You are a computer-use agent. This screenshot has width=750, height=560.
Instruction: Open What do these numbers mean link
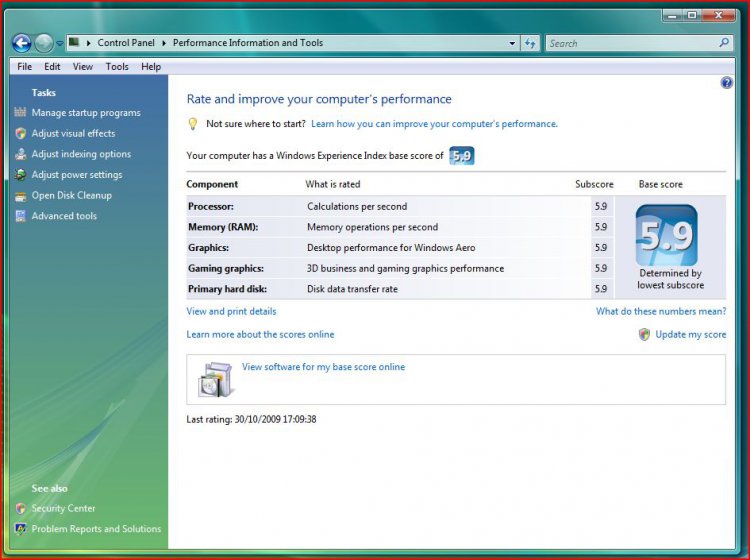tap(661, 311)
